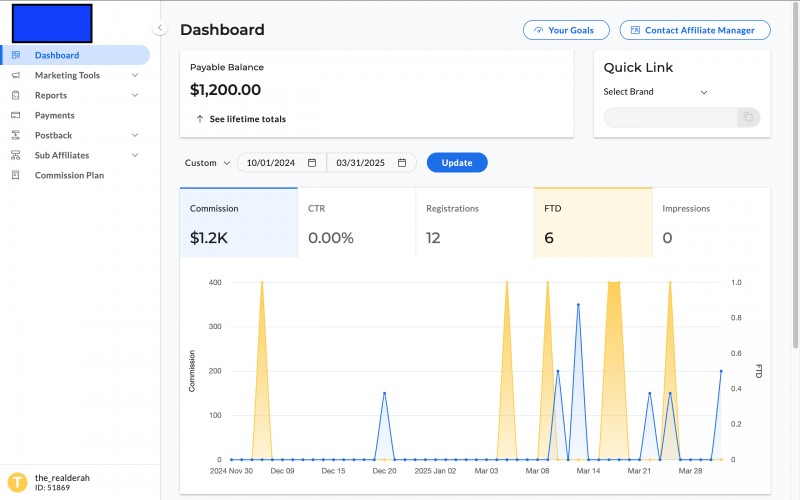Open the end date calendar icon
This screenshot has width=800, height=500.
pos(402,163)
